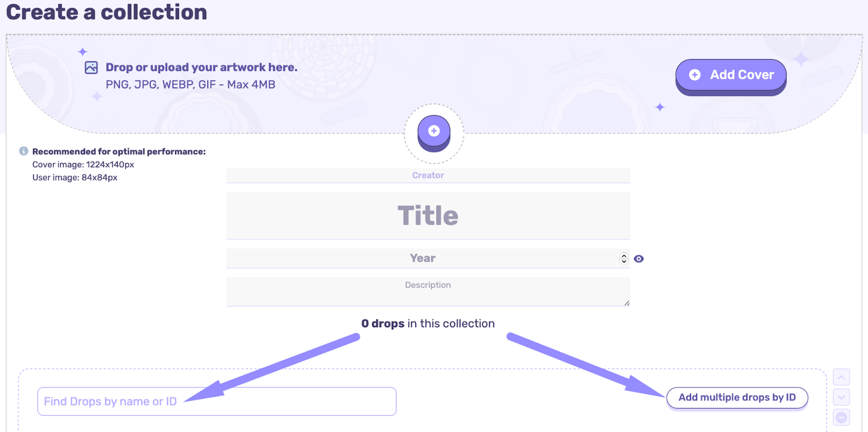Click the Description text area
868x432 pixels.
click(428, 288)
